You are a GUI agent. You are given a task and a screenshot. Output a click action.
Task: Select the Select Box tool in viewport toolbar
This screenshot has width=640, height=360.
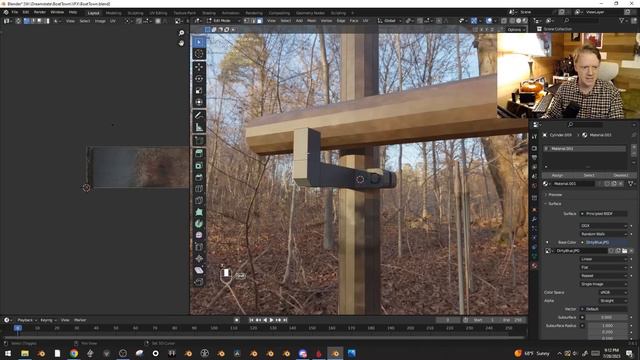(x=199, y=42)
